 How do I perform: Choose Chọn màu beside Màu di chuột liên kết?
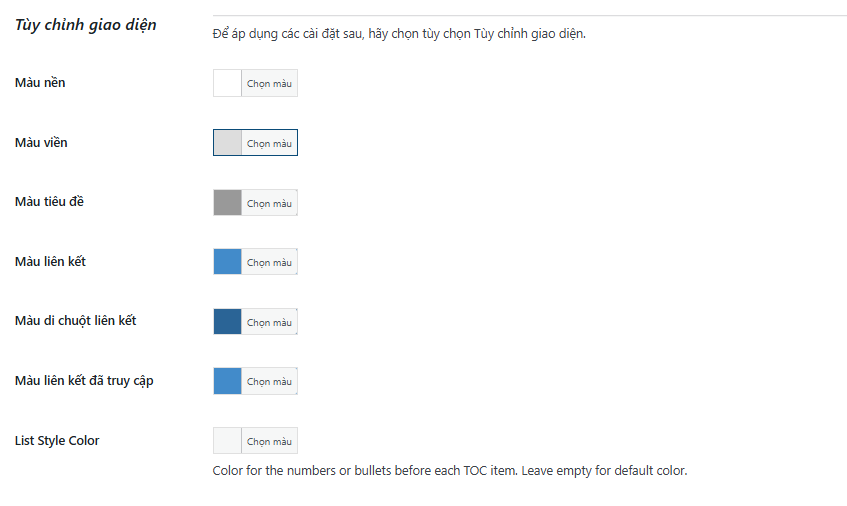click(x=269, y=322)
